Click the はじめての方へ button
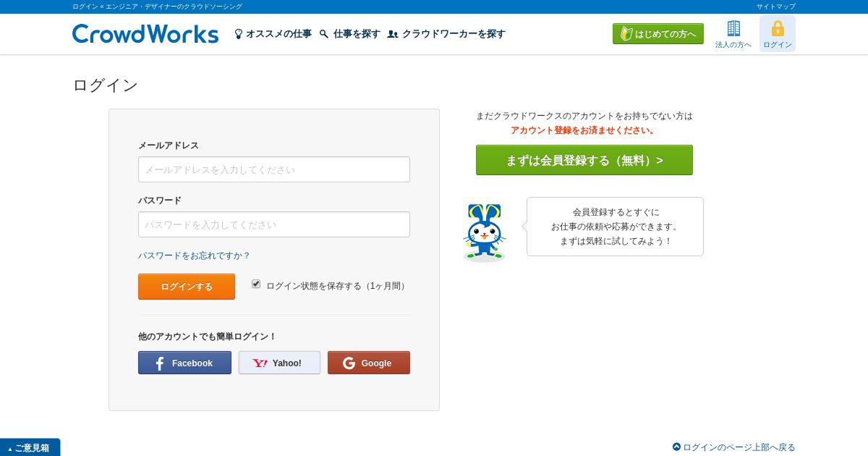 (658, 34)
